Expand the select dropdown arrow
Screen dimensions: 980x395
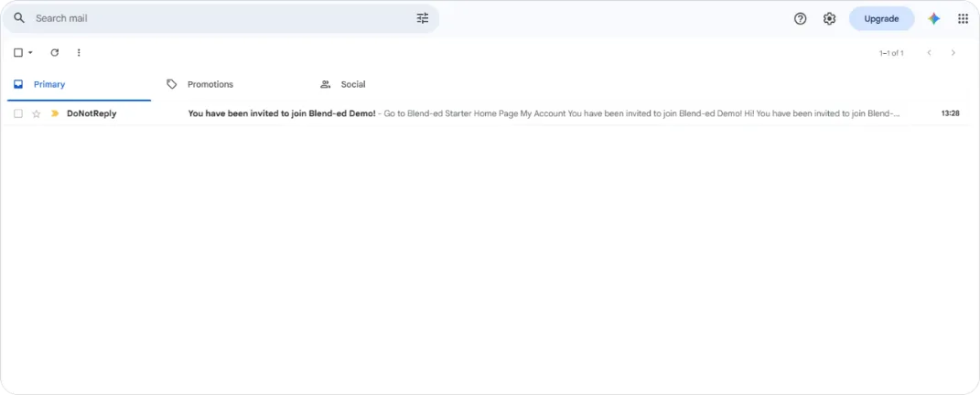[x=30, y=52]
